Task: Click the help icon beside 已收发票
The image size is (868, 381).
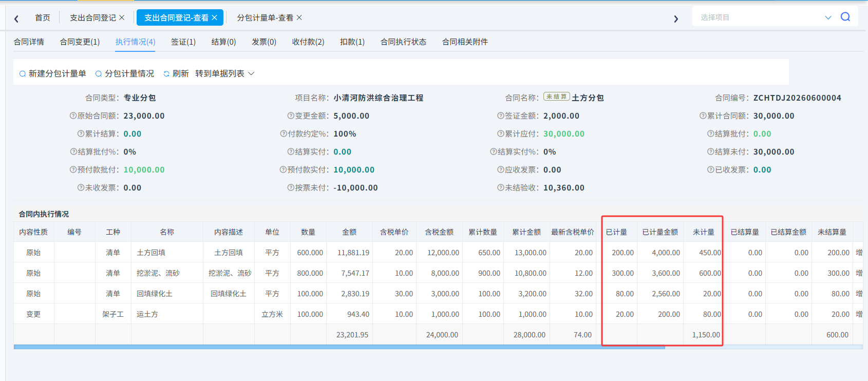Action: click(711, 170)
